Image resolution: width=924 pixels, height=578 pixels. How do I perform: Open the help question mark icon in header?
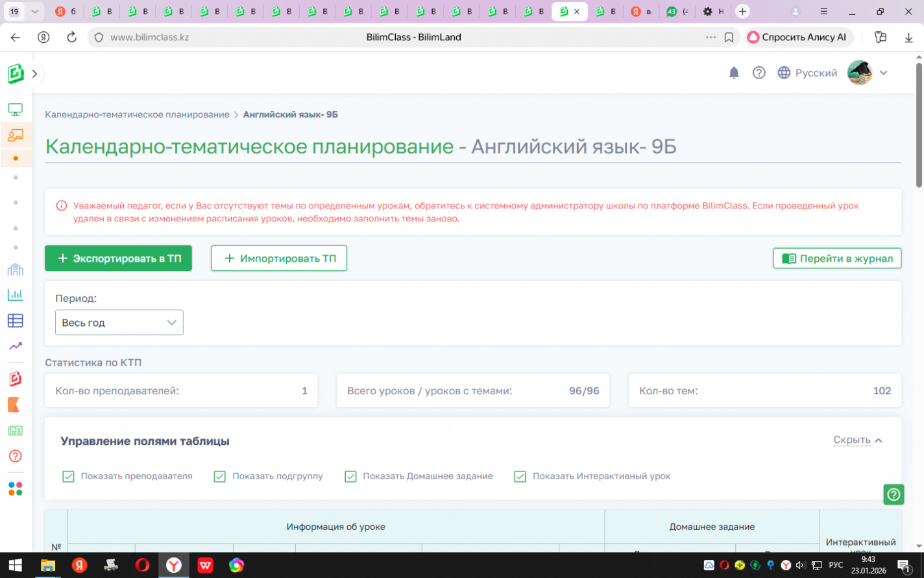(759, 73)
